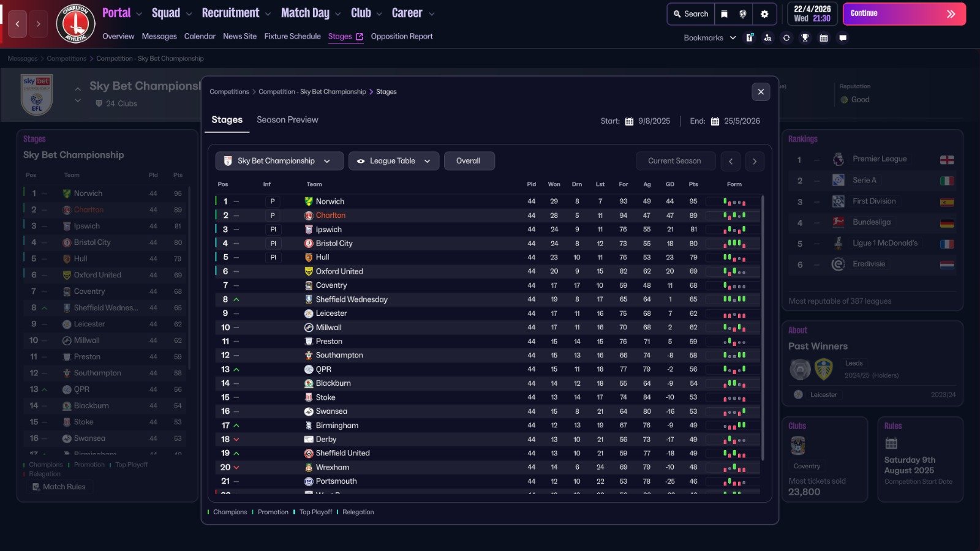Click the league table vertical scrollbar

[763, 328]
